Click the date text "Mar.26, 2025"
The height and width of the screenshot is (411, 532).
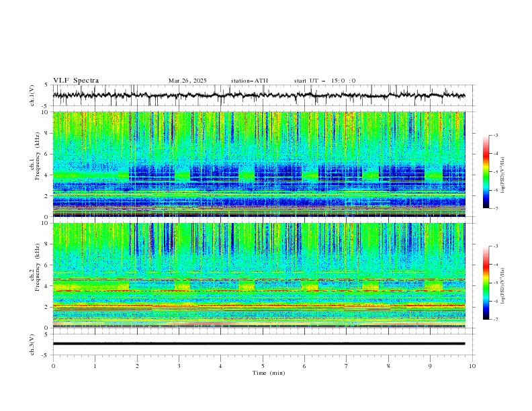(x=187, y=81)
